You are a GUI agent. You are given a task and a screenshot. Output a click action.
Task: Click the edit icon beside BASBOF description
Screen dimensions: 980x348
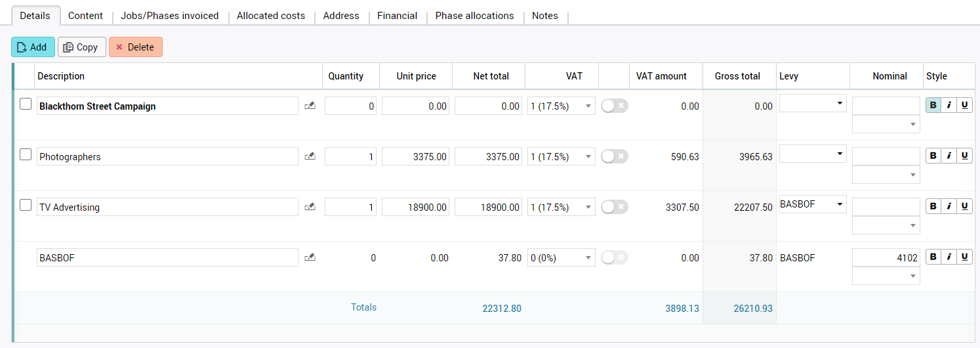[310, 257]
